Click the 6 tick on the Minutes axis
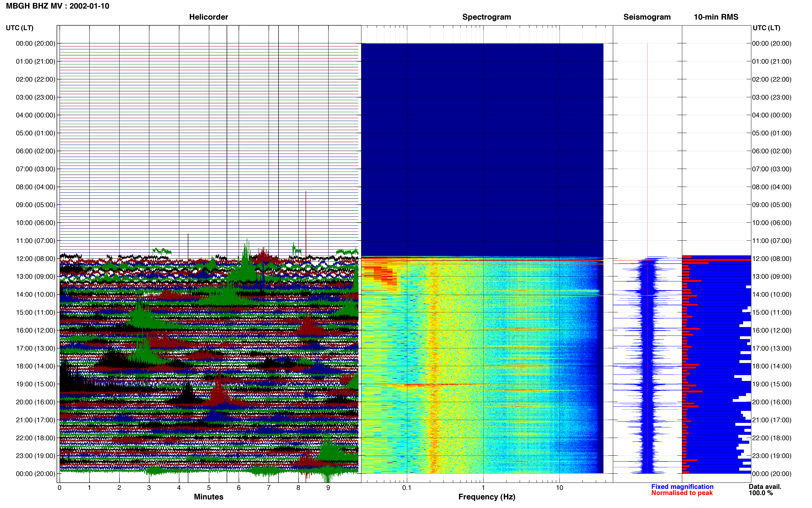812x508 pixels. click(x=239, y=488)
